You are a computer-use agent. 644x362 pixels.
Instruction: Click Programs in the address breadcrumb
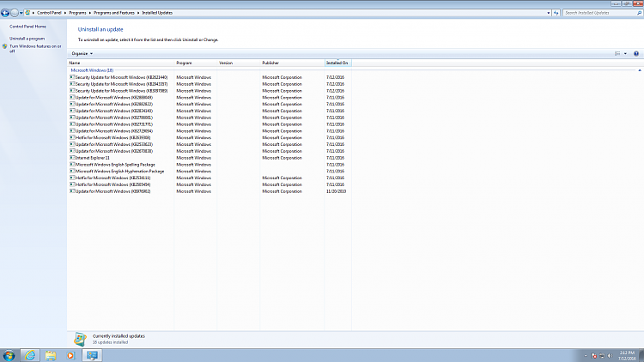[x=77, y=13]
